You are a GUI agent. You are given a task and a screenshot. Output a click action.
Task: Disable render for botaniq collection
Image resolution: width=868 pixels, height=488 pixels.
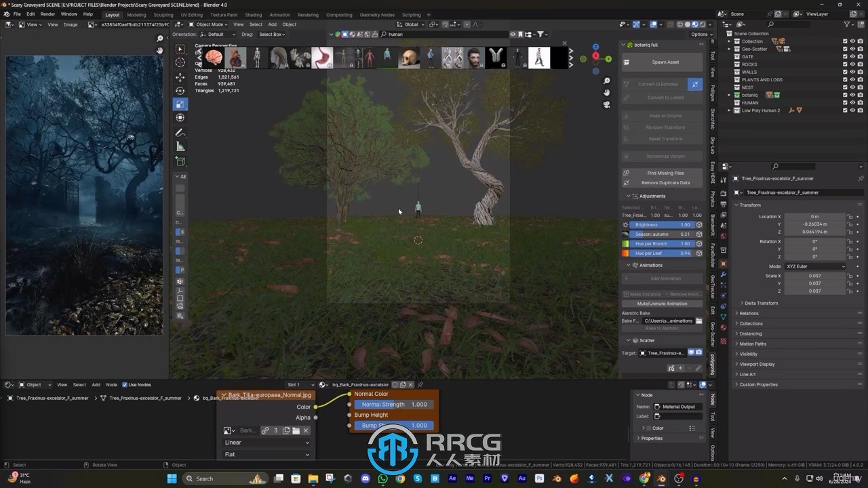click(x=861, y=95)
